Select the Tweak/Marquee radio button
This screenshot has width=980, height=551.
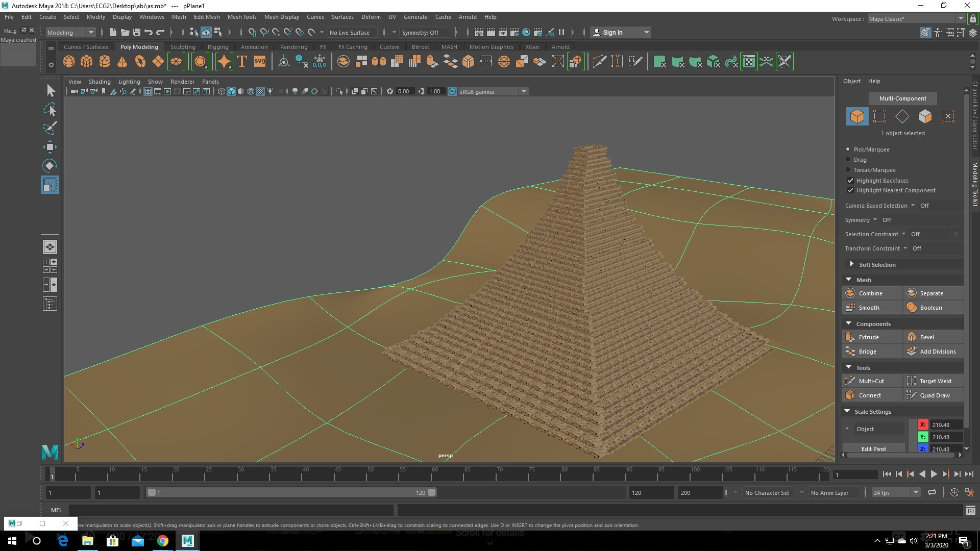point(848,169)
